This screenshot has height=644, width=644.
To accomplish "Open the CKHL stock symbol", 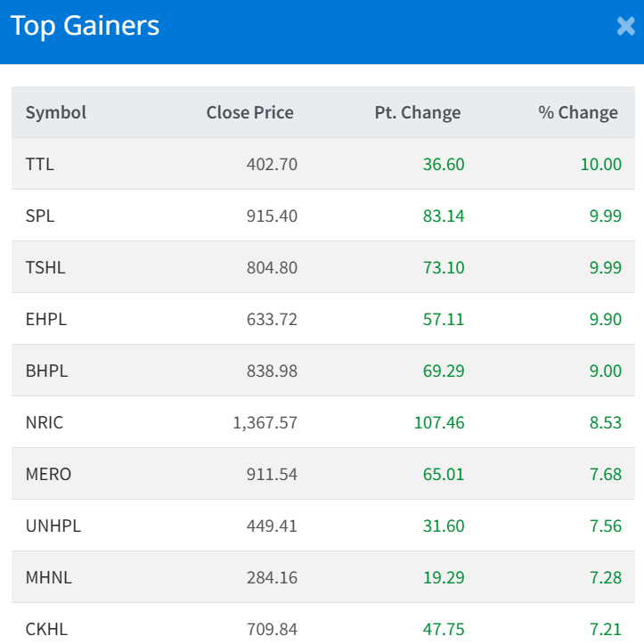I will [46, 629].
